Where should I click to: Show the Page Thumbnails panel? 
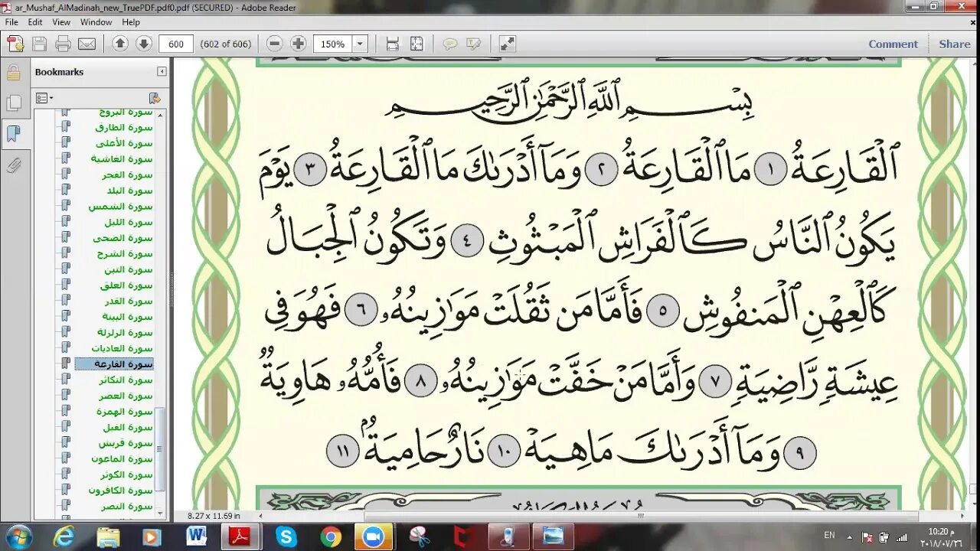tap(13, 103)
